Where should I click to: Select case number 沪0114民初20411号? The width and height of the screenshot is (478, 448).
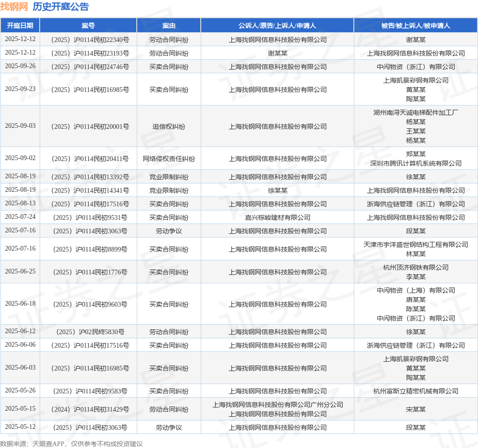(90, 159)
